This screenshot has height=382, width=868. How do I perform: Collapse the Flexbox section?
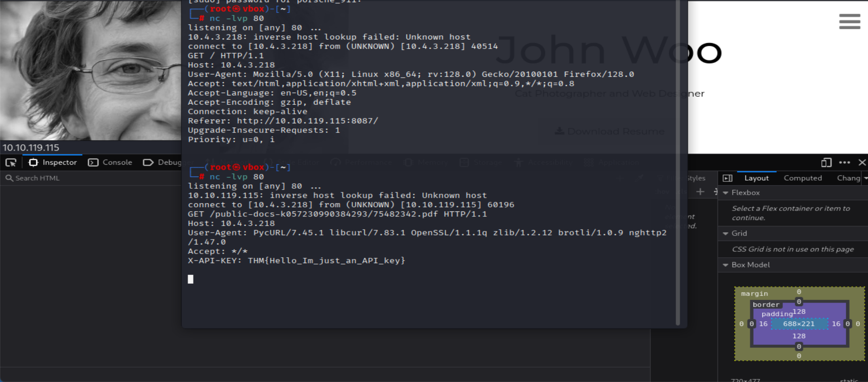[x=726, y=193]
